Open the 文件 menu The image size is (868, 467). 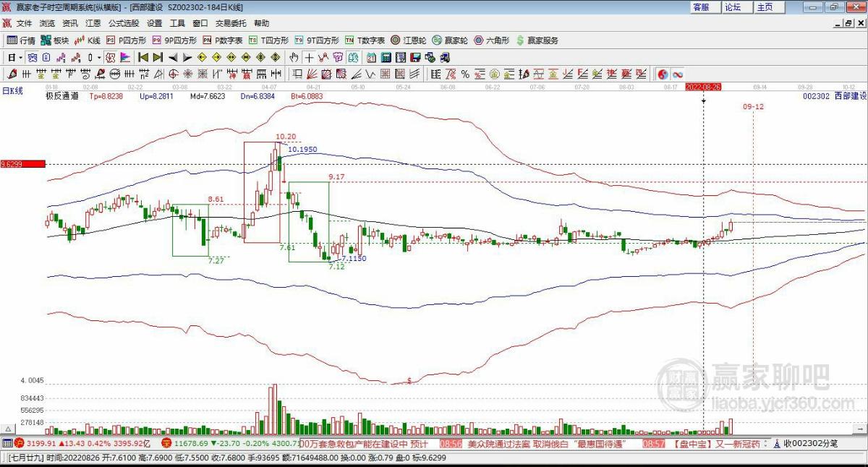(x=24, y=23)
